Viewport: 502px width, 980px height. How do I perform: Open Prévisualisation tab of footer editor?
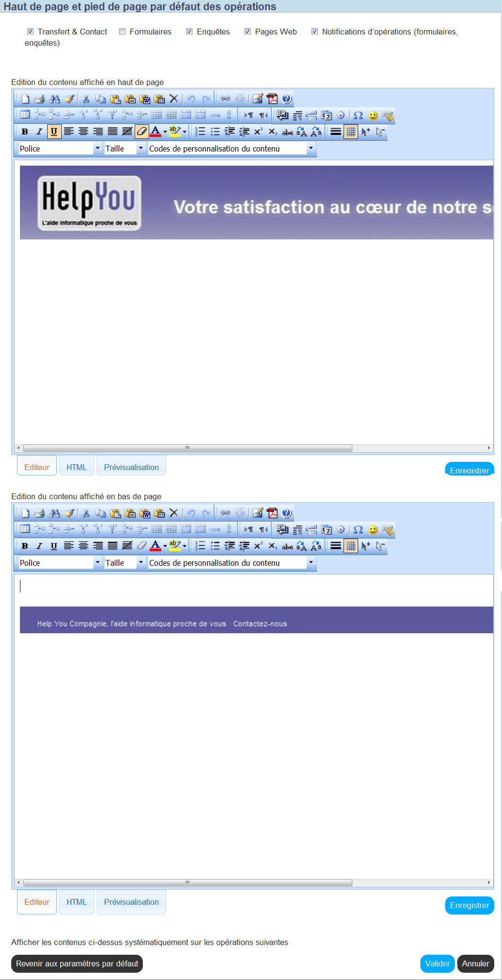tap(131, 901)
